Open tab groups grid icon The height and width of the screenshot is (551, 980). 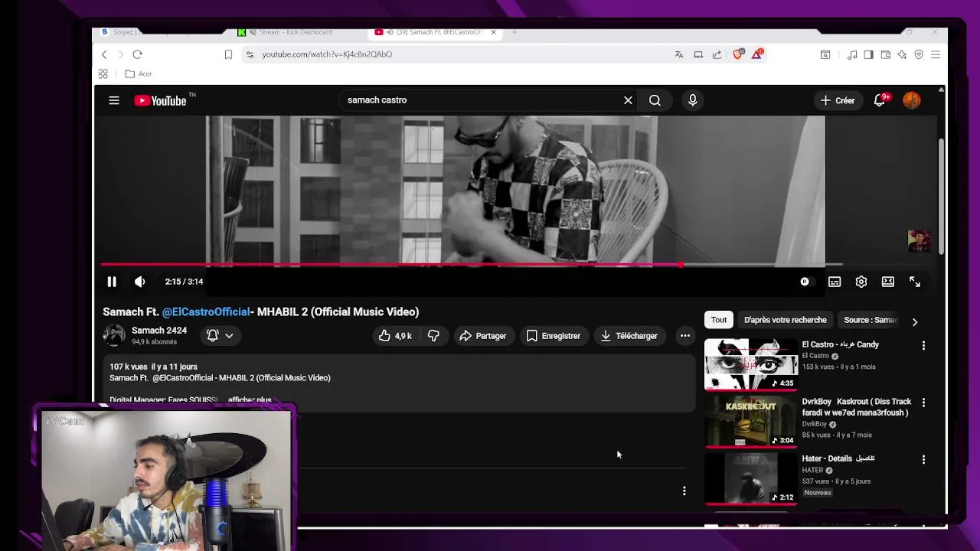click(103, 74)
